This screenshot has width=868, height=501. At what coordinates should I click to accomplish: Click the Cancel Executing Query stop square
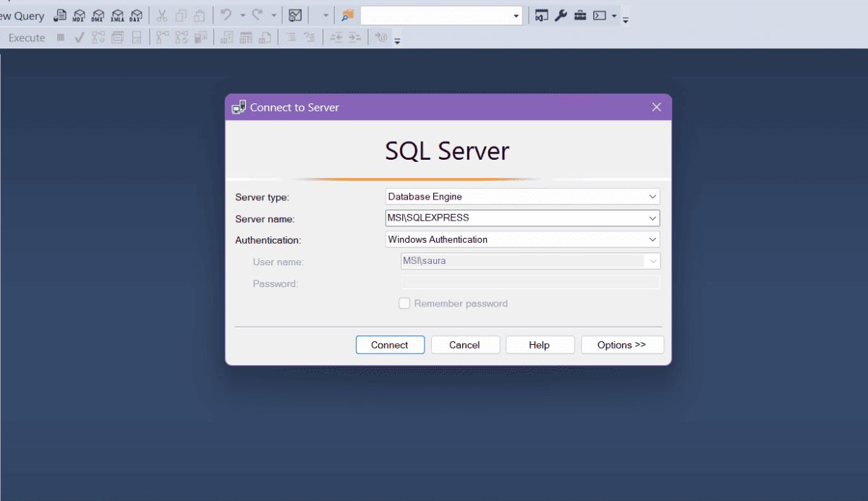(61, 38)
